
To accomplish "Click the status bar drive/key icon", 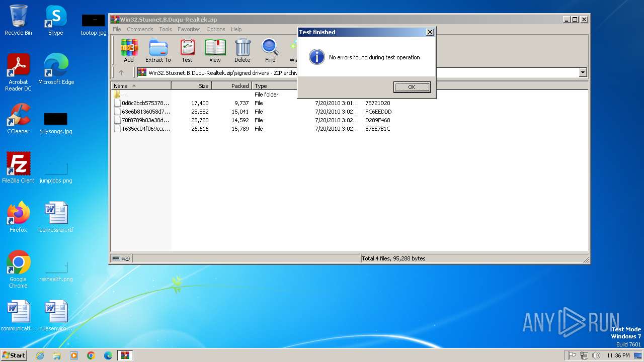I will 121,258.
